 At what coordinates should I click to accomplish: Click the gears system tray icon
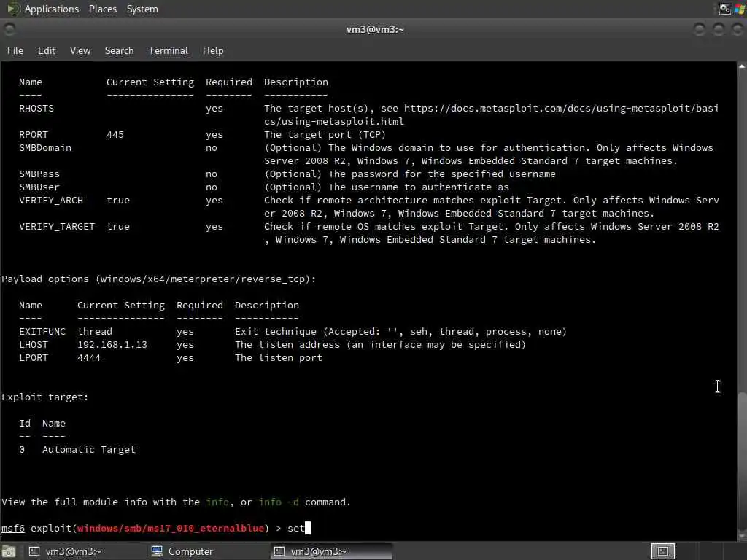tap(724, 9)
